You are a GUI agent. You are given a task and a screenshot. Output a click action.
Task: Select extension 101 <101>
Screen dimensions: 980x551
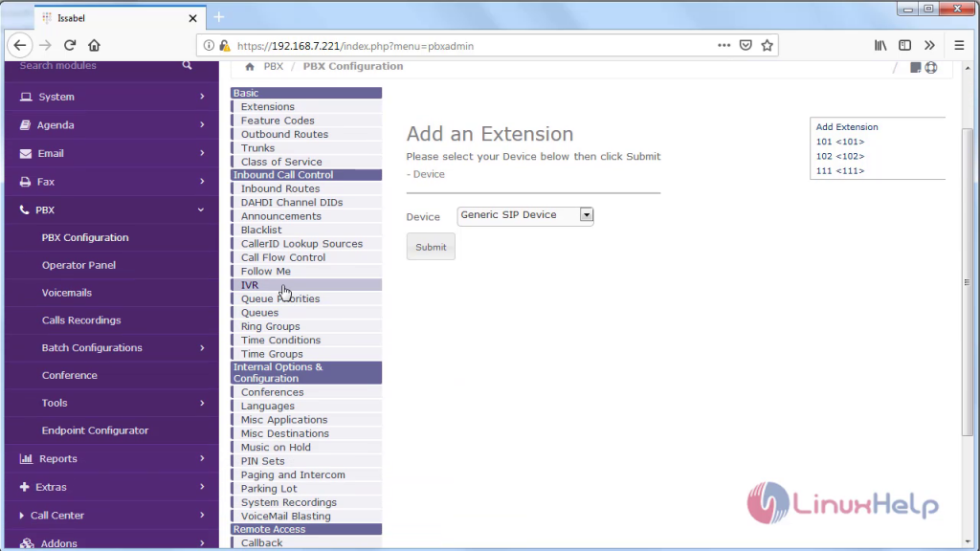840,142
